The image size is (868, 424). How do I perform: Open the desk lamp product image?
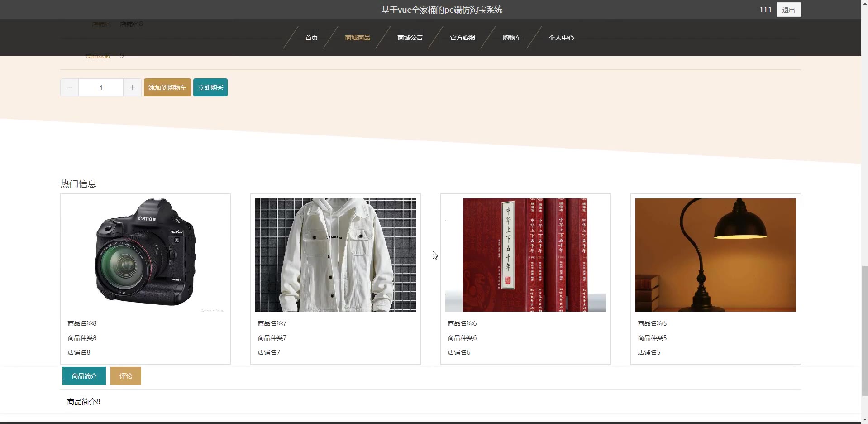click(715, 255)
